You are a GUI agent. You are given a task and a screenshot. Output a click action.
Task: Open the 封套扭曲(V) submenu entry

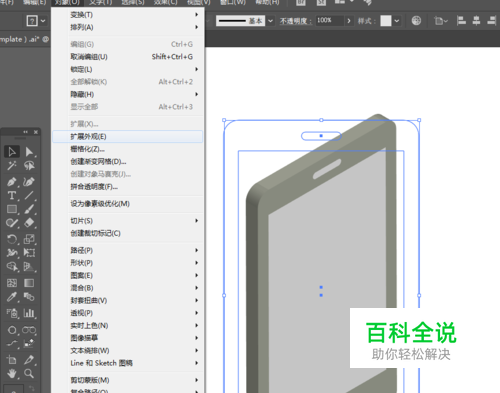(128, 300)
